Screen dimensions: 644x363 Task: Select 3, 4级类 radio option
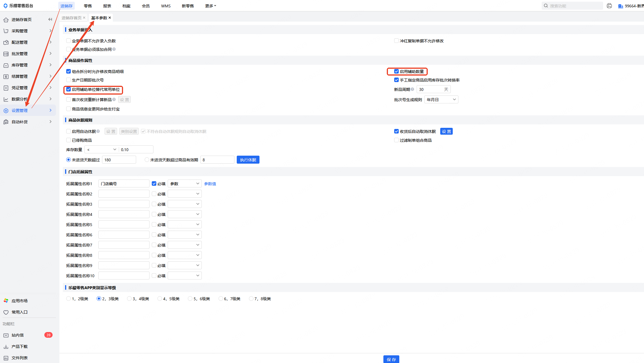click(129, 299)
